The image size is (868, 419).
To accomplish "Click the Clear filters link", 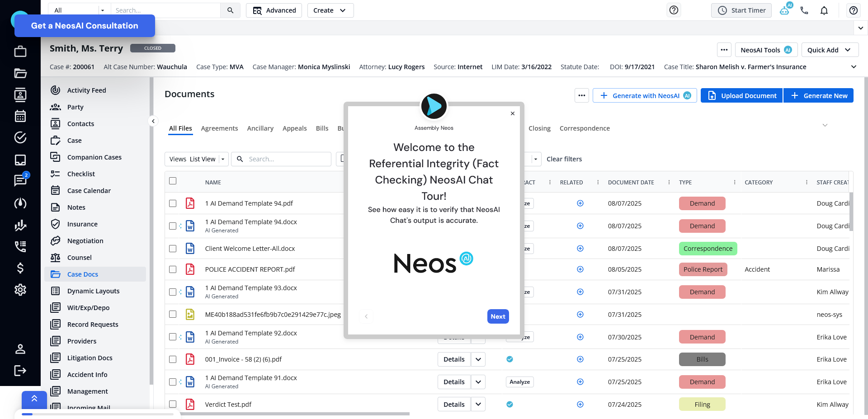I will tap(564, 159).
